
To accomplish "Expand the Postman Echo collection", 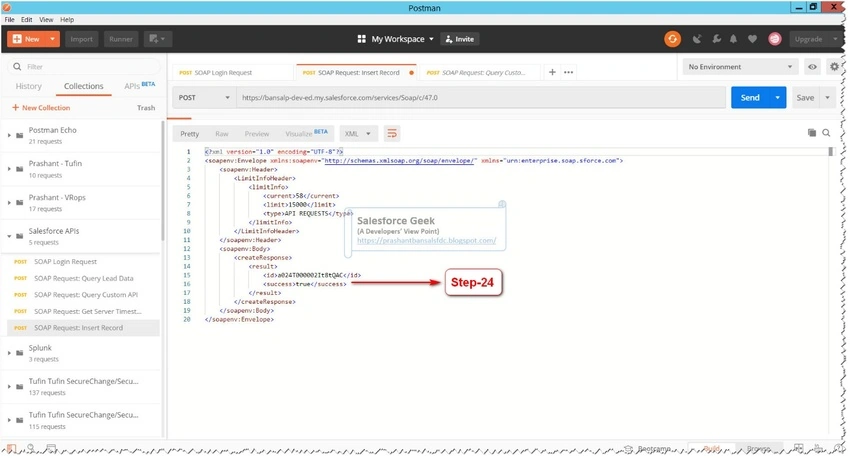I will tap(9, 135).
